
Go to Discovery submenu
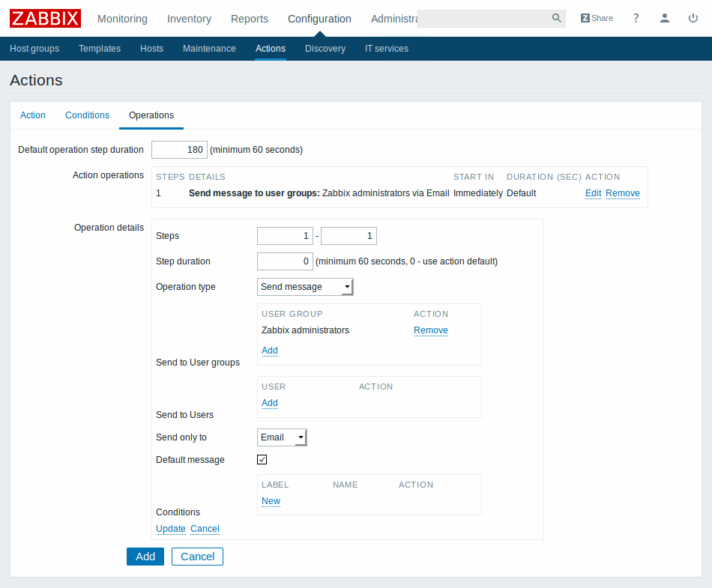point(325,49)
